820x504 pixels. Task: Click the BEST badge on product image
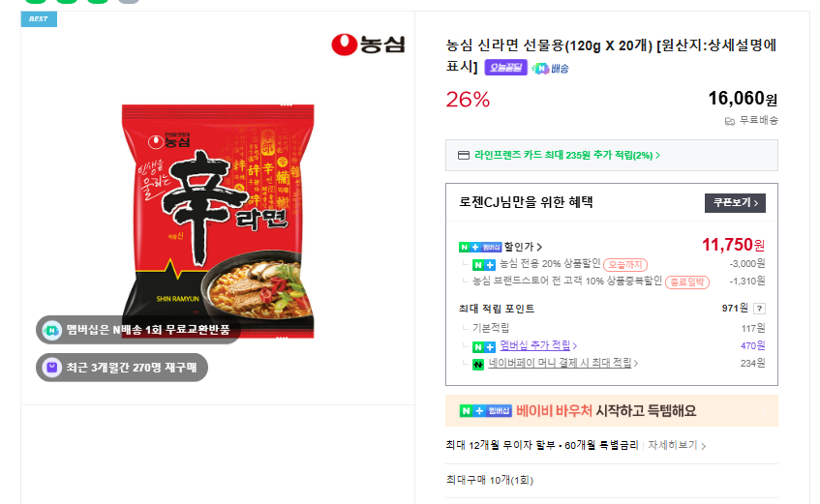[39, 19]
